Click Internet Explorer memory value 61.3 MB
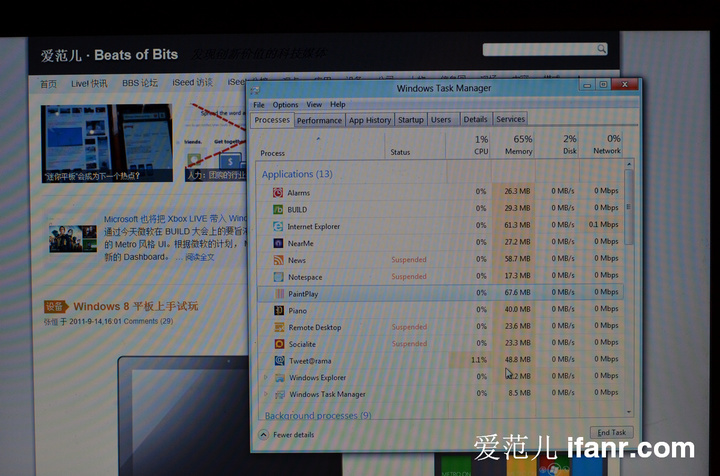Viewport: 720px width, 476px height. (517, 225)
